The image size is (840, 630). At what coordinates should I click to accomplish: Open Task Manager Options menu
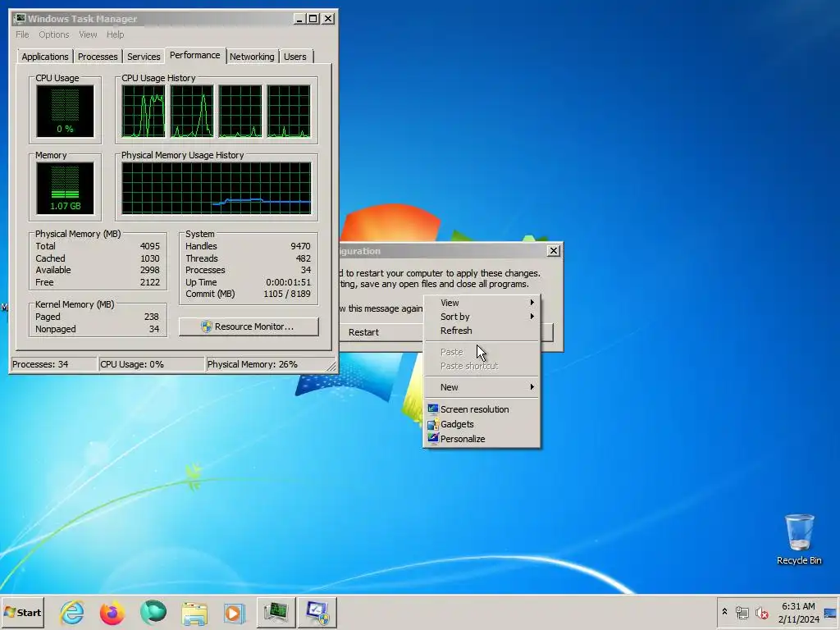click(53, 34)
